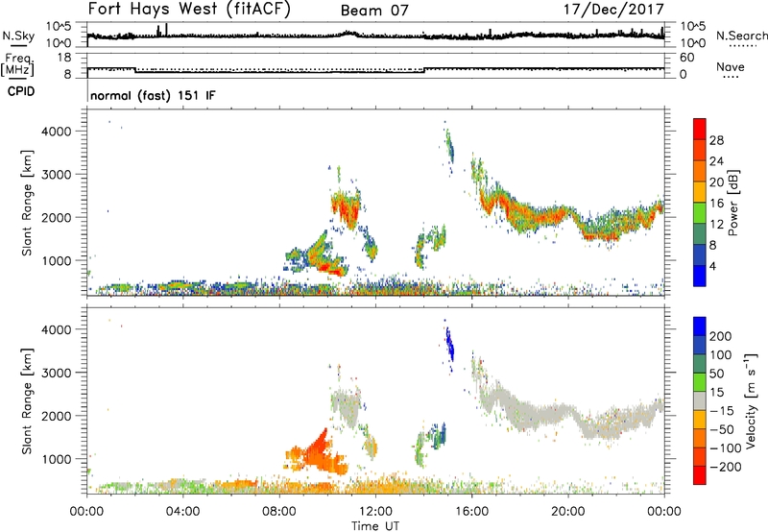Click the '4' tick on the power scale

tap(712, 266)
